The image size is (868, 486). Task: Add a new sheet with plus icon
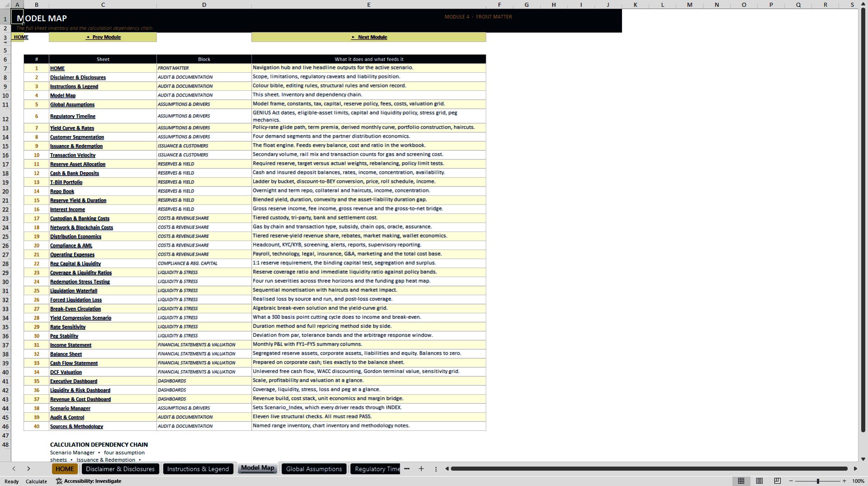click(421, 469)
